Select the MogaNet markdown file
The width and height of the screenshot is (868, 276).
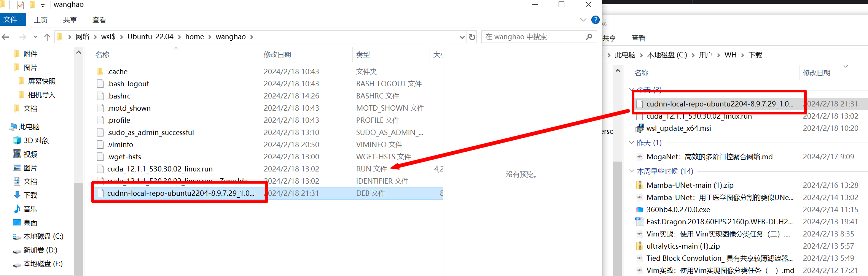tap(709, 157)
